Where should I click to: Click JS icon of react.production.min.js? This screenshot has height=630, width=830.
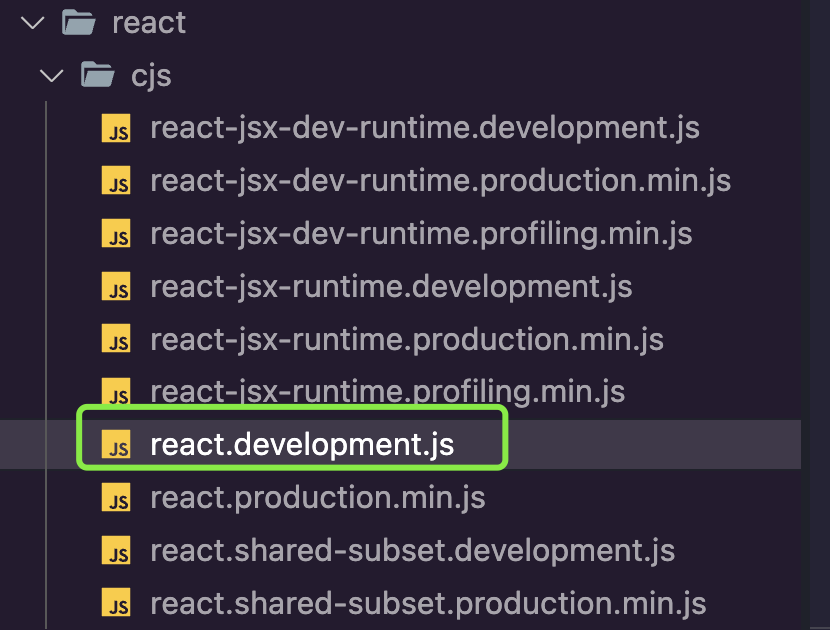coord(116,498)
